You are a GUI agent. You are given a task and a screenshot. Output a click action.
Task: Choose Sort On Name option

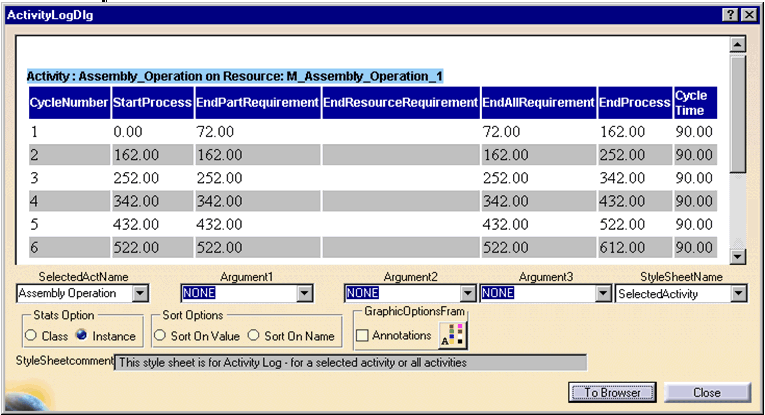click(x=254, y=335)
